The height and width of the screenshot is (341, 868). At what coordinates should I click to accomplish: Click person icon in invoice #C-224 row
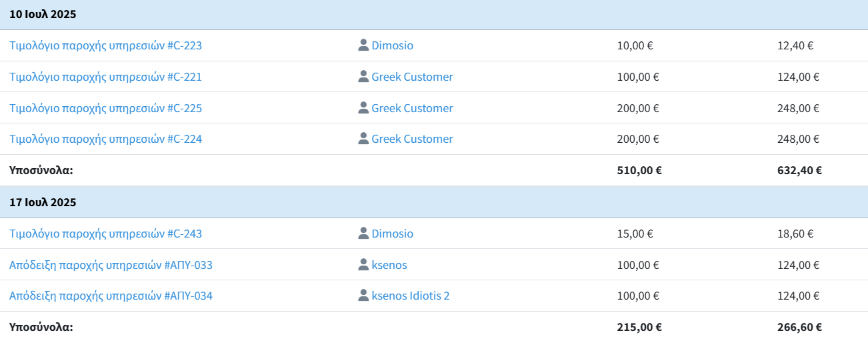(x=363, y=139)
